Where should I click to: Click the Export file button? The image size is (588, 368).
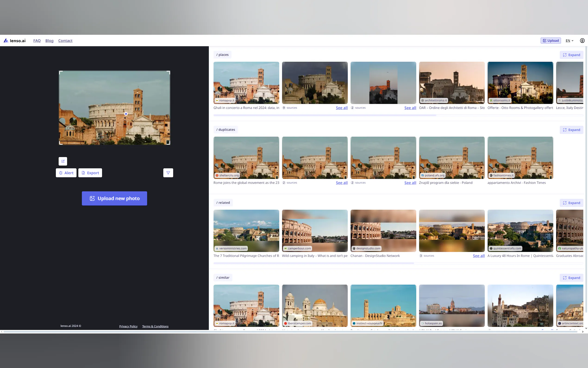[90, 173]
